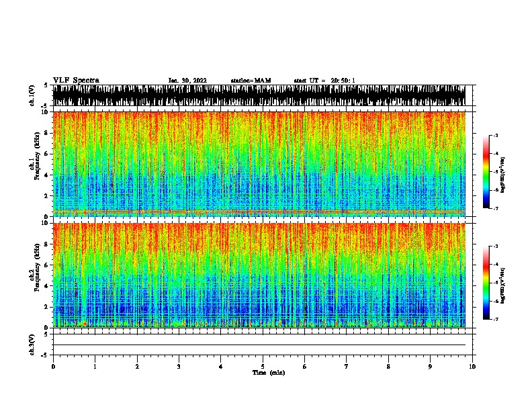This screenshot has height=411, width=532.
Task: Click the time axis tick label "2"
Action: 137,367
